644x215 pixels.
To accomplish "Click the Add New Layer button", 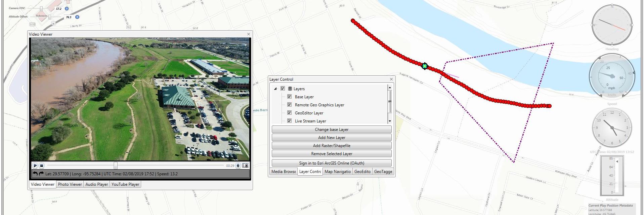I will (x=332, y=138).
